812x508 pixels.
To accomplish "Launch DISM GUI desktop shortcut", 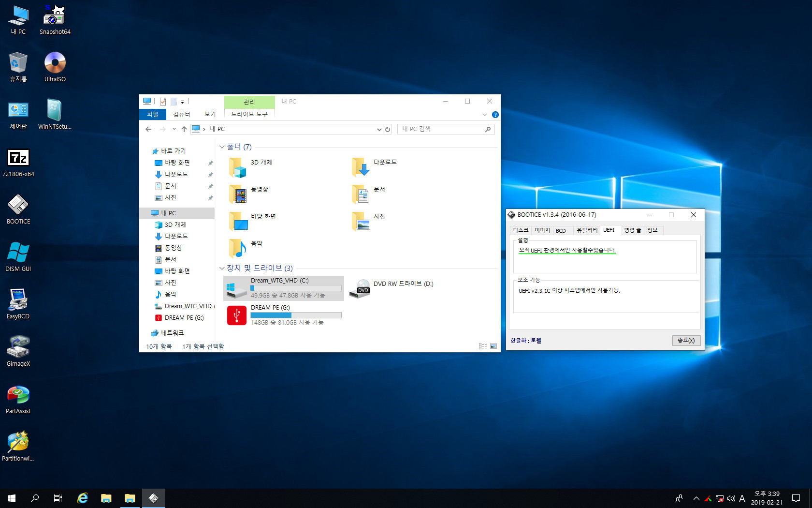I will point(18,257).
